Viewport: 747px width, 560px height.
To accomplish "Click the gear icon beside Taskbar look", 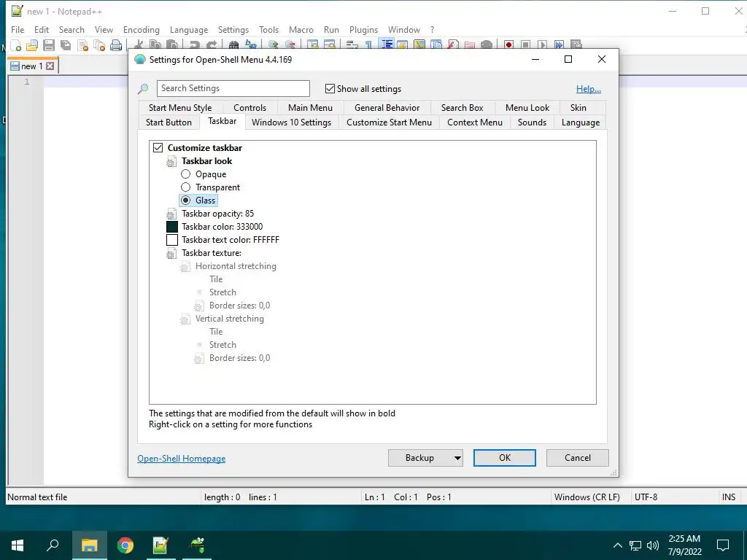I will click(171, 162).
